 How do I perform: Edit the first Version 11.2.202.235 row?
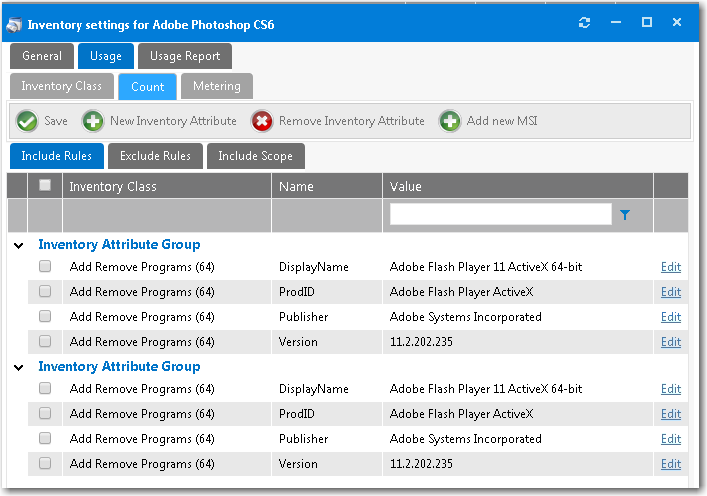(x=670, y=342)
